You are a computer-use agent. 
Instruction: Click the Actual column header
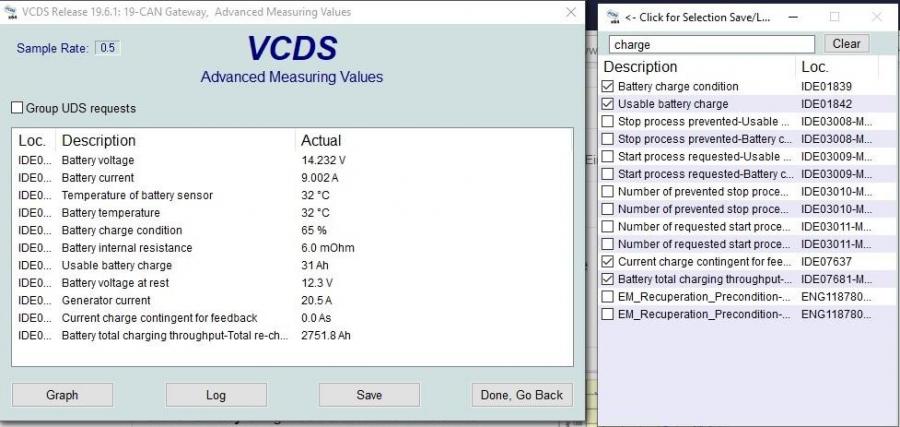click(321, 141)
